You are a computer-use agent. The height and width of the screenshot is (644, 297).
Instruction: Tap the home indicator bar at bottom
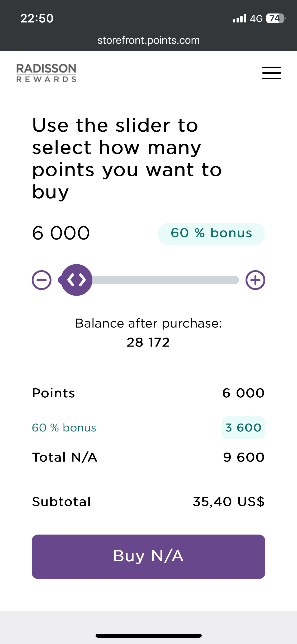click(148, 636)
